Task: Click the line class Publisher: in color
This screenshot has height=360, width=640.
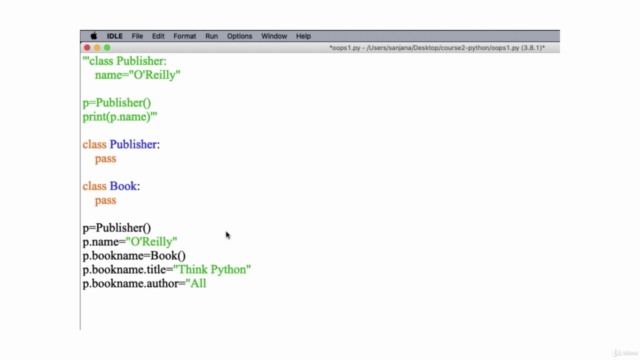Action: [121, 144]
